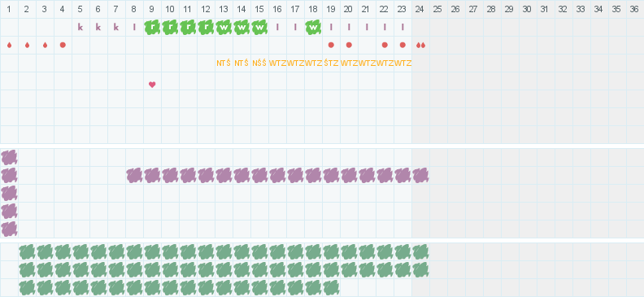
Task: Click the pink heart icon on day 9
Action: [152, 85]
